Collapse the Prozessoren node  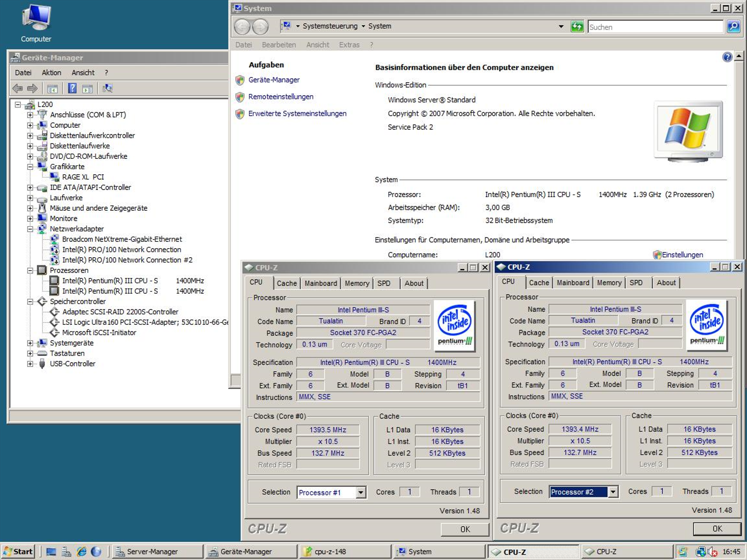click(x=30, y=271)
